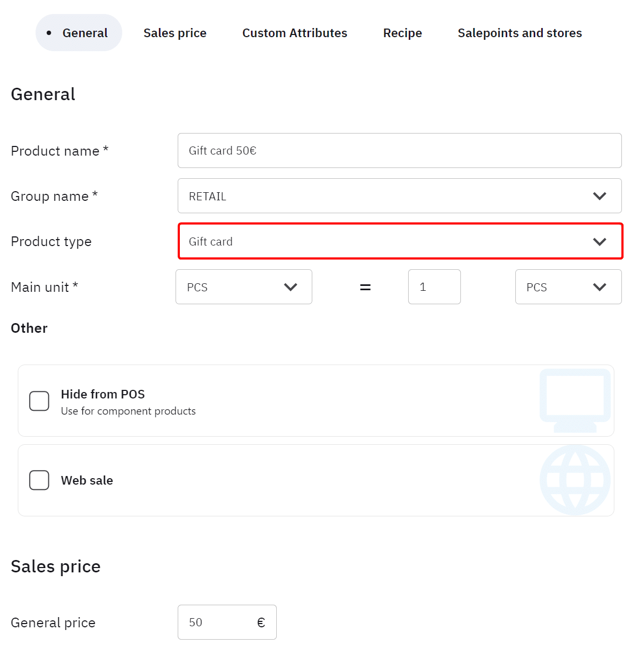Open the Main unit PCS dropdown
The height and width of the screenshot is (658, 644).
(243, 287)
